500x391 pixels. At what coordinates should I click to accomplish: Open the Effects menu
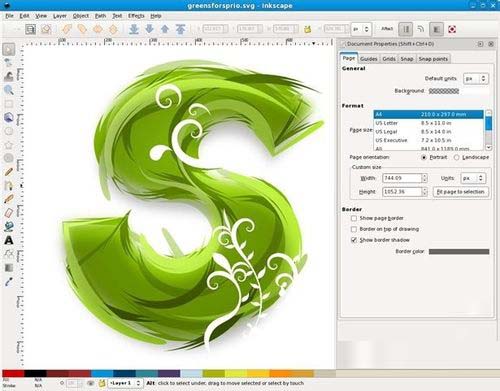coord(136,16)
